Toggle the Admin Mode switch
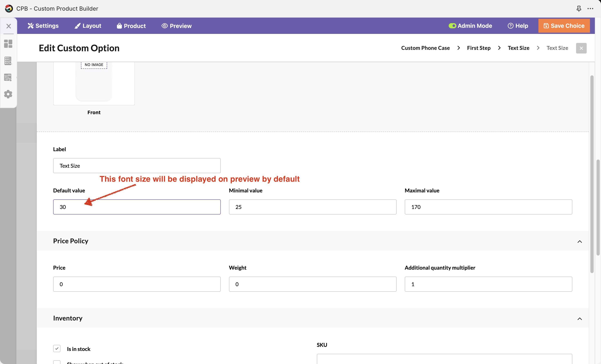Image resolution: width=601 pixels, height=364 pixels. pos(452,26)
